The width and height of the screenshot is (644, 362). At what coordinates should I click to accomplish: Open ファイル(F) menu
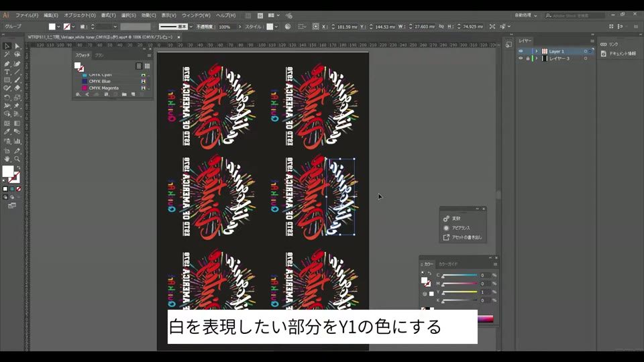[27, 15]
